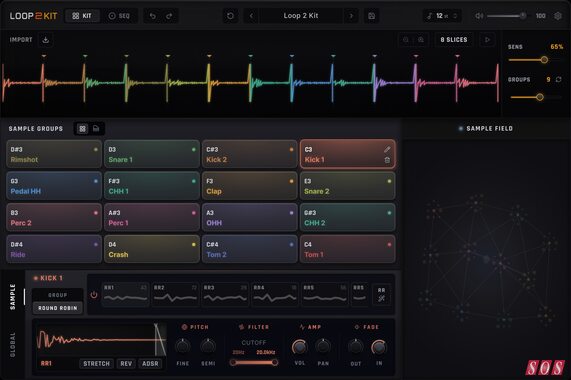The height and width of the screenshot is (380, 571).
Task: Toggle the Sample Field indicator
Action: pos(461,128)
